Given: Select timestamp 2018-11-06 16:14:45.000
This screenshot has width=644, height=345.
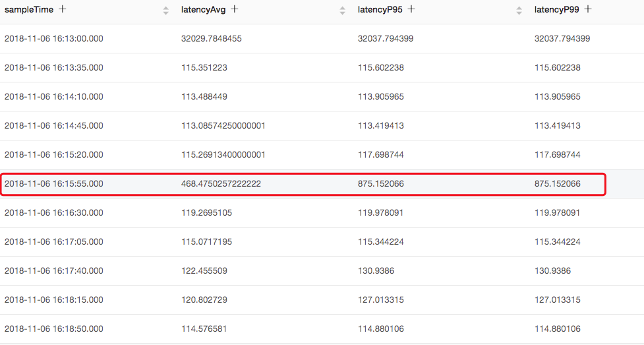Looking at the screenshot, I should coord(54,126).
